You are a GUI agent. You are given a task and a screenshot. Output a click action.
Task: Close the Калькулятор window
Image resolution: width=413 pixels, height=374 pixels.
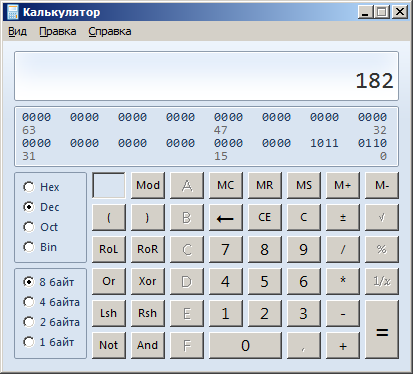click(400, 12)
